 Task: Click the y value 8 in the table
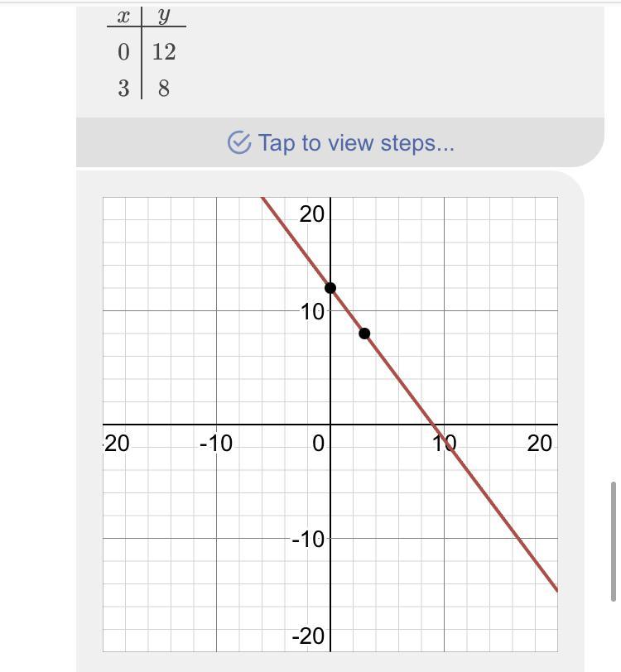coord(164,89)
